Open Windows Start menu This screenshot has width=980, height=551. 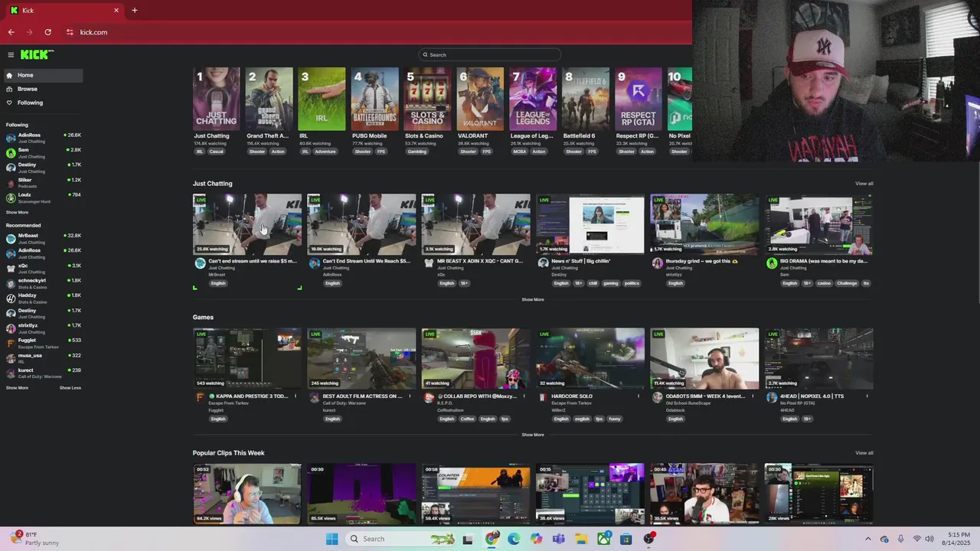[332, 539]
